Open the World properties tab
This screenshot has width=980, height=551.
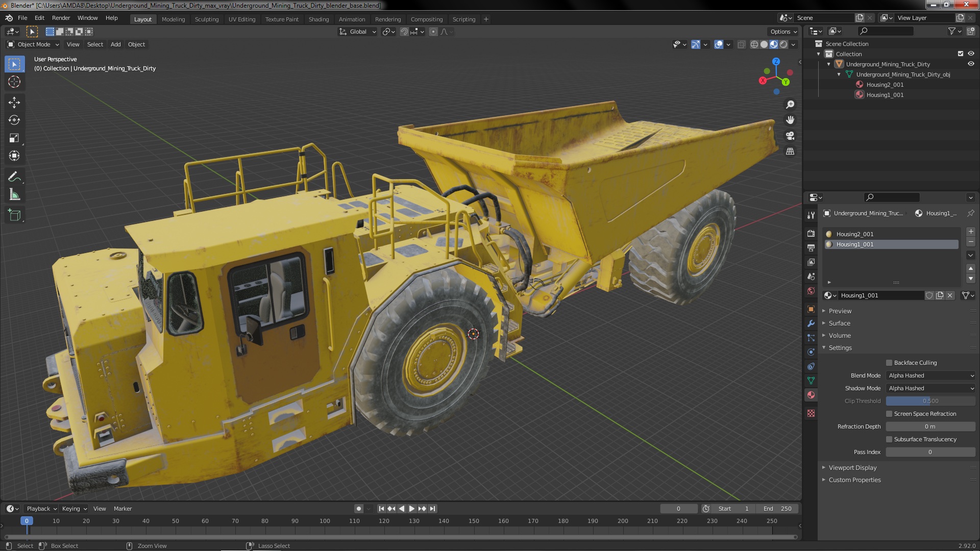pyautogui.click(x=811, y=291)
